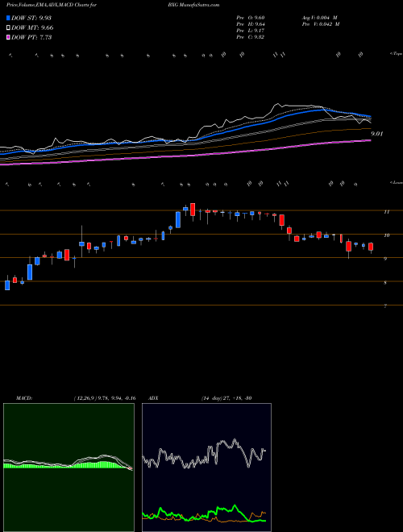403x532 pixels.
Task: Click the 9.01 EMA value label
Action: 376,134
